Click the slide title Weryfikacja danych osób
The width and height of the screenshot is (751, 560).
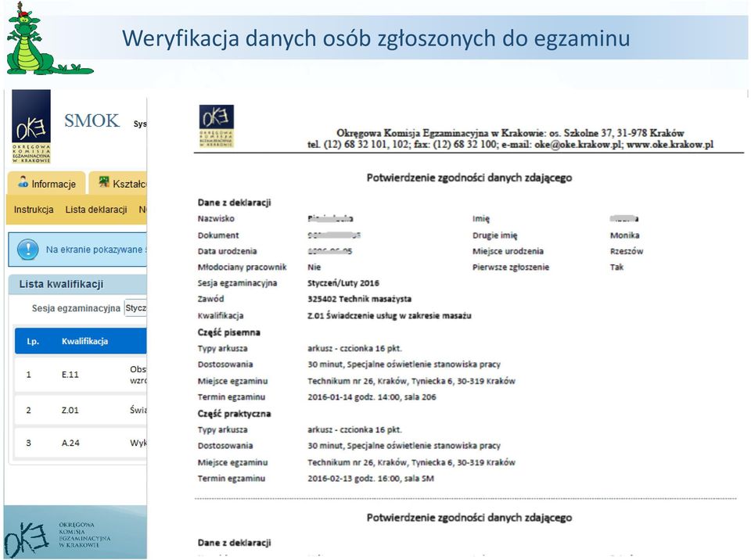point(376,38)
